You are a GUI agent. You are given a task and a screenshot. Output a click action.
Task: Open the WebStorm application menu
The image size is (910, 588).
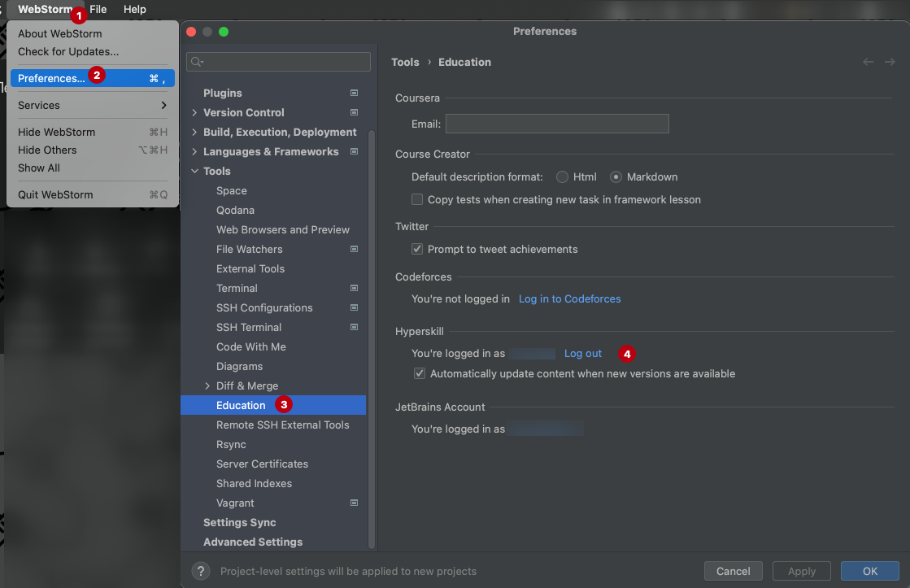click(x=46, y=9)
